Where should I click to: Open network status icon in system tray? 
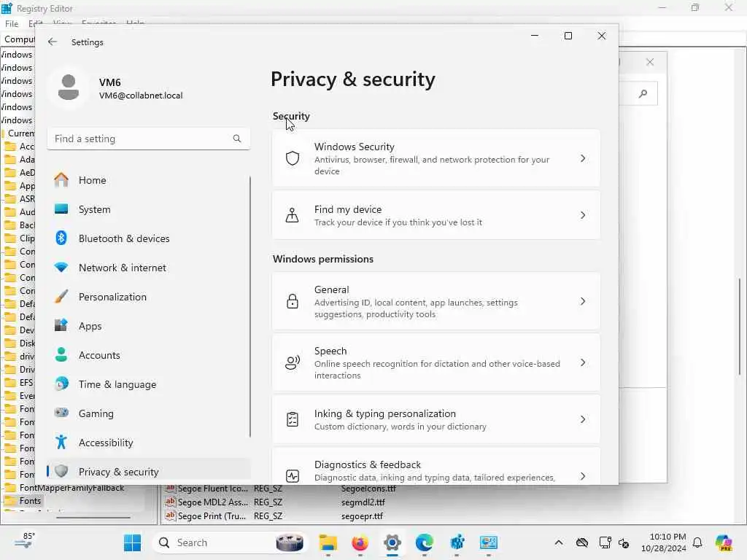[605, 542]
